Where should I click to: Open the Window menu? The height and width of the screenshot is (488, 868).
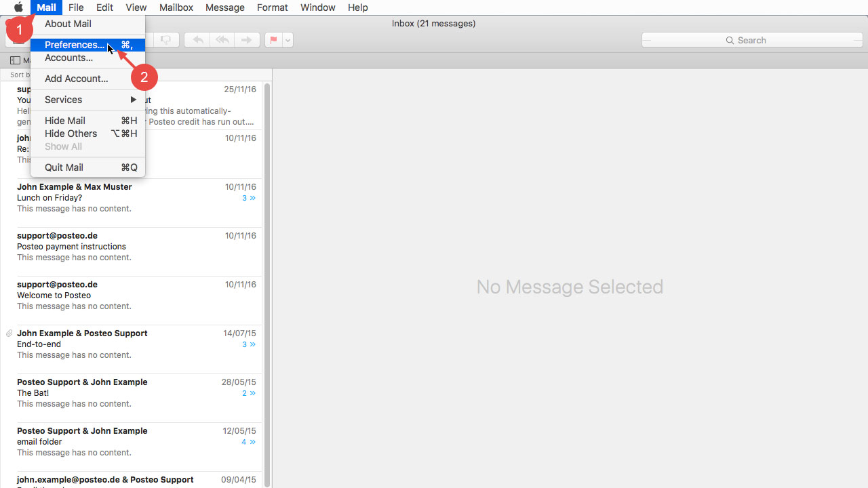317,7
